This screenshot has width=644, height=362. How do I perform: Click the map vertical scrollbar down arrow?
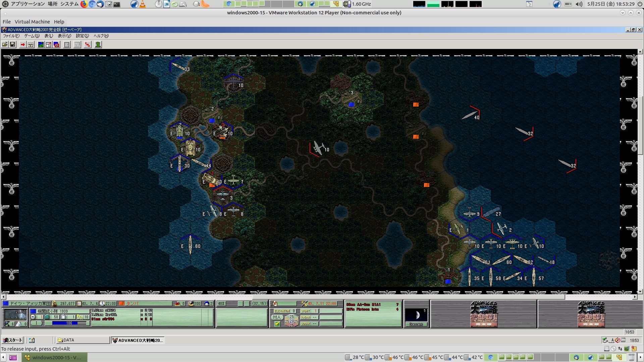pyautogui.click(x=640, y=292)
